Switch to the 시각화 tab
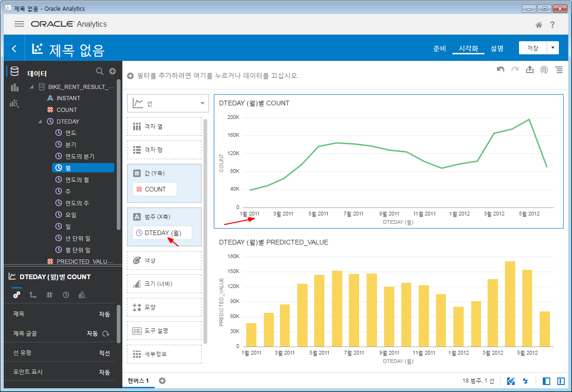Screen dimensions: 572x392 (468, 48)
